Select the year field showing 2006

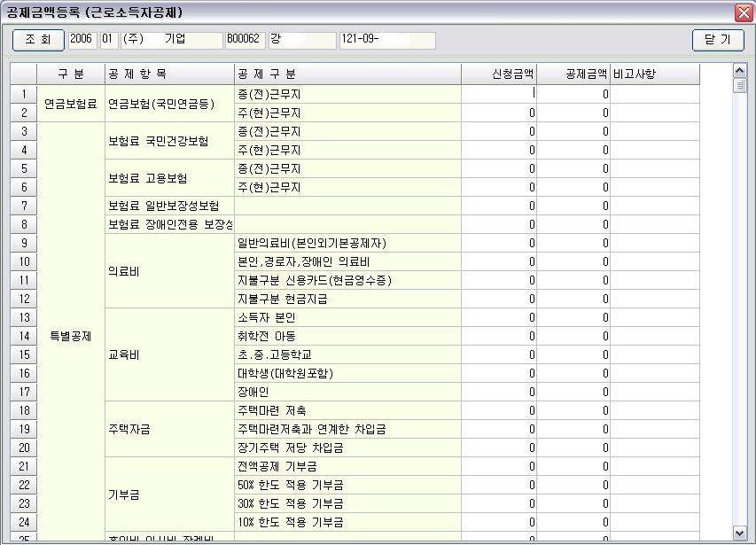pyautogui.click(x=82, y=41)
